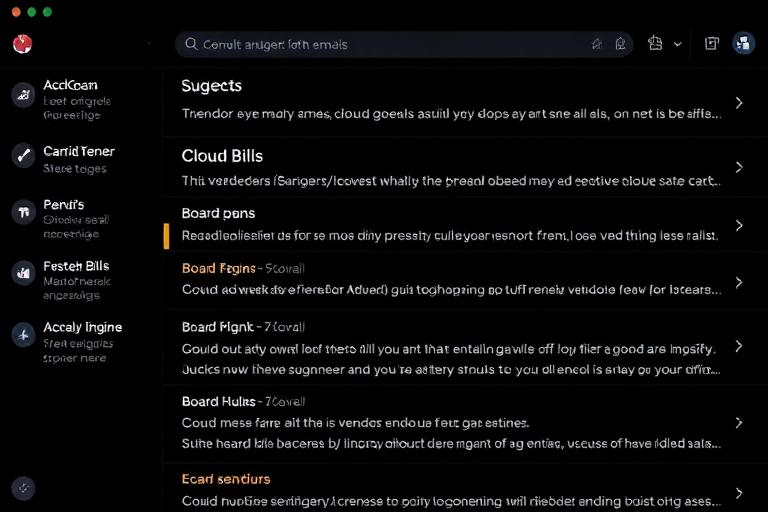Expand the Board pans row chevron
The width and height of the screenshot is (768, 512).
(739, 225)
